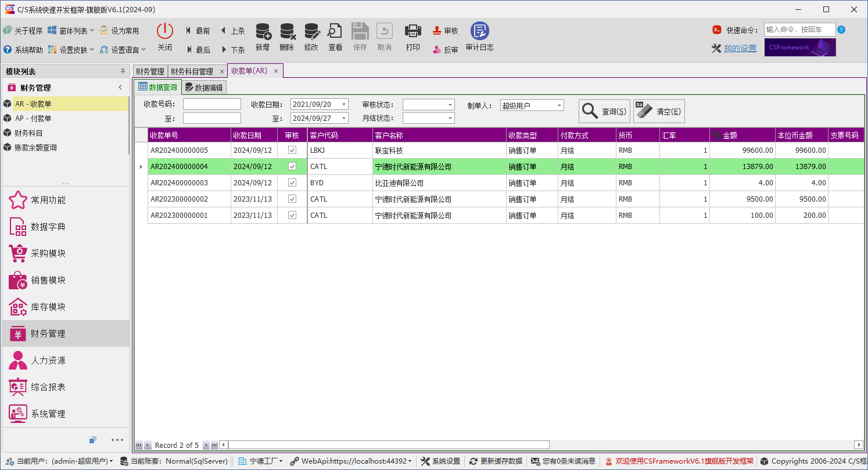
Task: Collapse the 财务管理 group chevron
Action: click(x=120, y=88)
